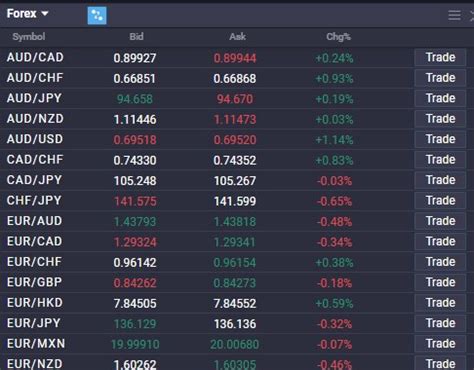Select the AUD/CHF symbol
This screenshot has height=370, width=474.
pyautogui.click(x=35, y=78)
